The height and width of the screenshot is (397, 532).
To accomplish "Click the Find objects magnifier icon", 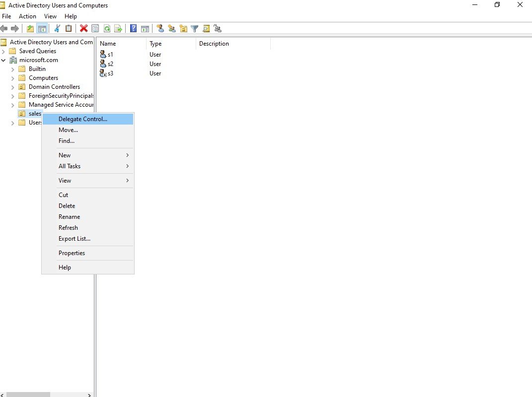I will tap(206, 29).
